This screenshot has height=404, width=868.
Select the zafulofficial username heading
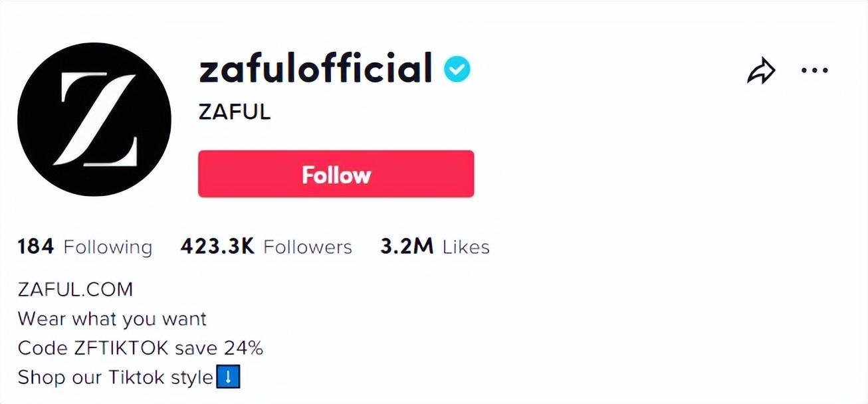(316, 69)
